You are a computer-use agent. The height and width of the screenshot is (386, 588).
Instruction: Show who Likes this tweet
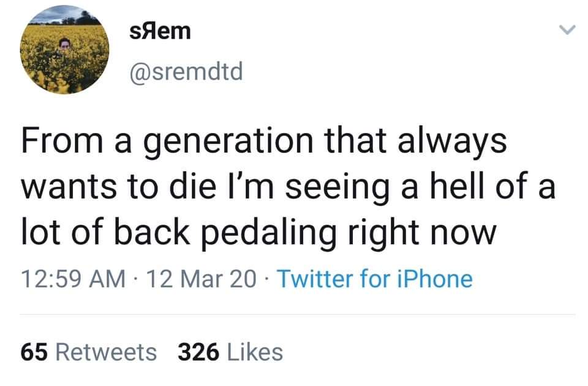click(x=255, y=352)
